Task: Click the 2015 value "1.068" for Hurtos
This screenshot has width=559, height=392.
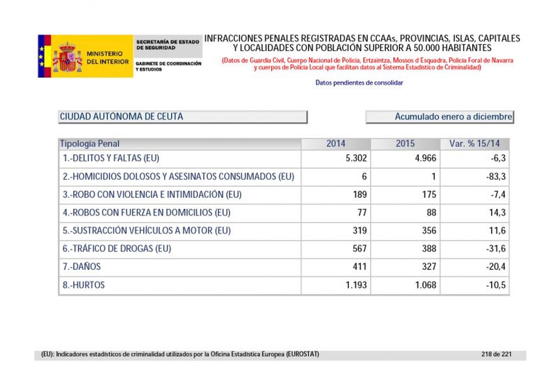Action: pos(426,285)
